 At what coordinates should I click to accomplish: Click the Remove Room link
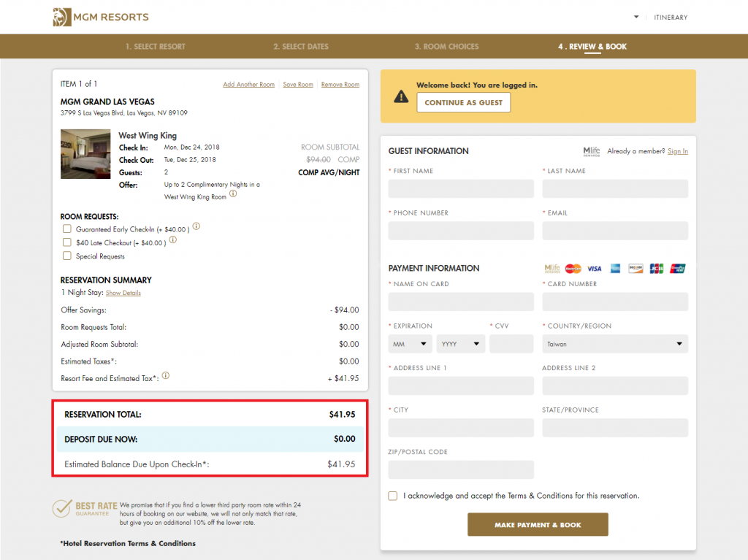340,85
